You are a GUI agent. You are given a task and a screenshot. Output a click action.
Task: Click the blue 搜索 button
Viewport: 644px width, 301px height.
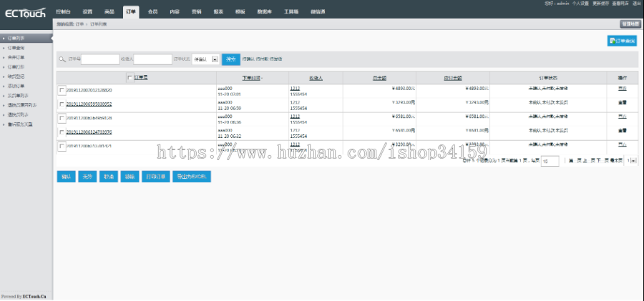(x=231, y=59)
